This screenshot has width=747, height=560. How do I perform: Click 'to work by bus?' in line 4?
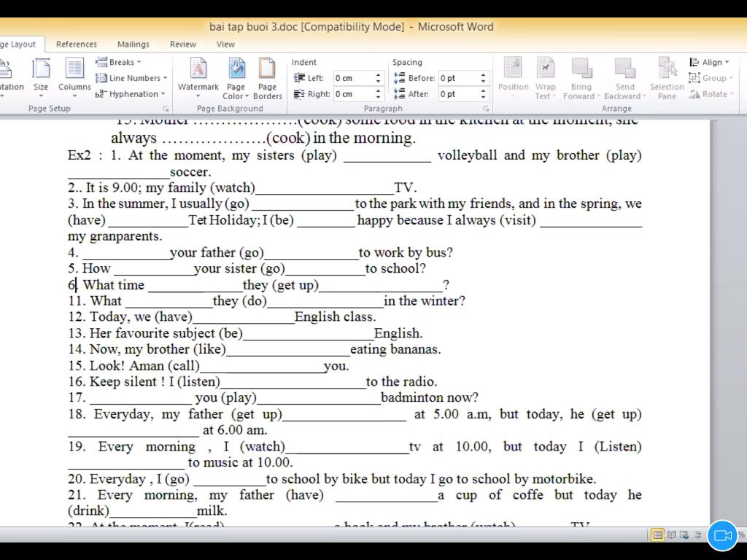(406, 252)
